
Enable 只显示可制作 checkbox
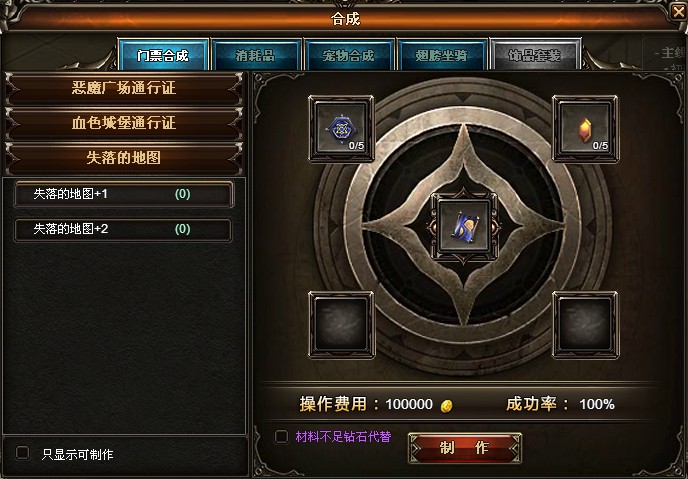tap(22, 453)
